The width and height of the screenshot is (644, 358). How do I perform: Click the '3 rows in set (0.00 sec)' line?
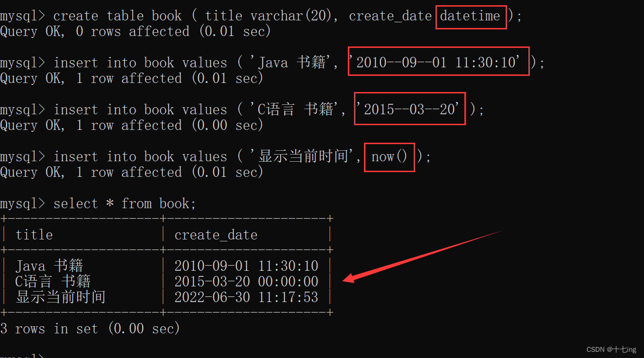[x=90, y=328]
